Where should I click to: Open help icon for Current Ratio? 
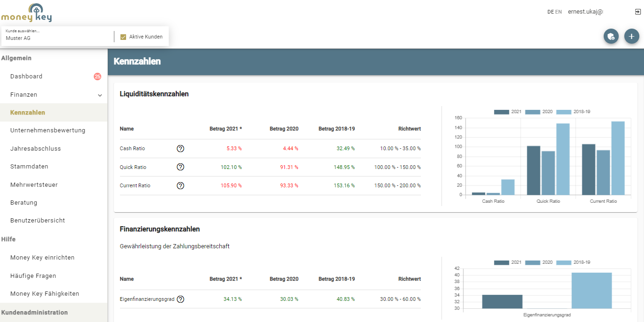pos(180,185)
